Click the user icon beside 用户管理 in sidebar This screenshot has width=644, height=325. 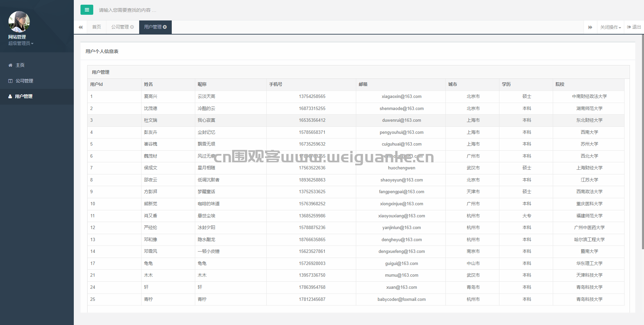pos(10,97)
